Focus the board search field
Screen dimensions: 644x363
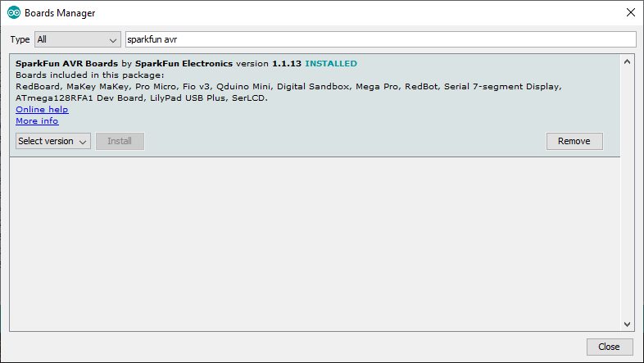point(381,39)
